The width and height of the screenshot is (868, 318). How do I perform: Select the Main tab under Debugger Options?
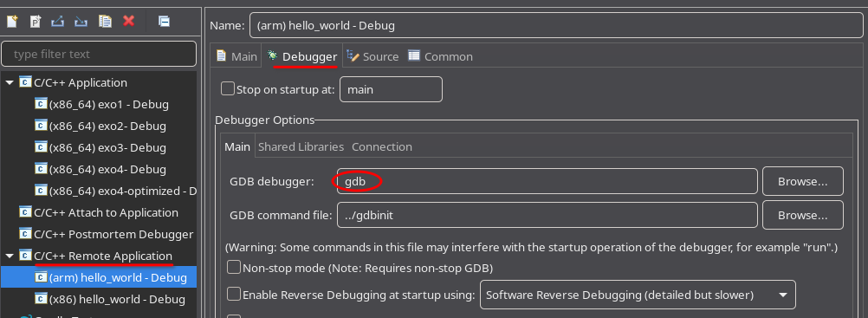237,146
